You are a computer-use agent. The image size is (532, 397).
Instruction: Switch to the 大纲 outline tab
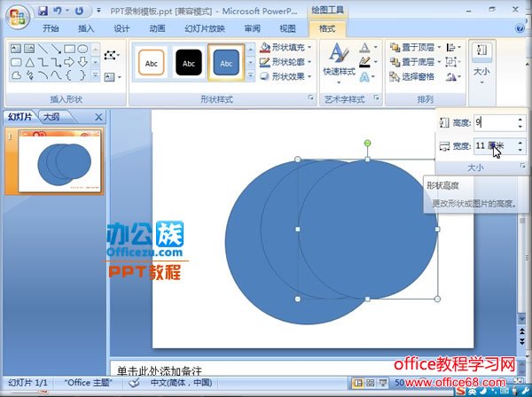pos(51,117)
